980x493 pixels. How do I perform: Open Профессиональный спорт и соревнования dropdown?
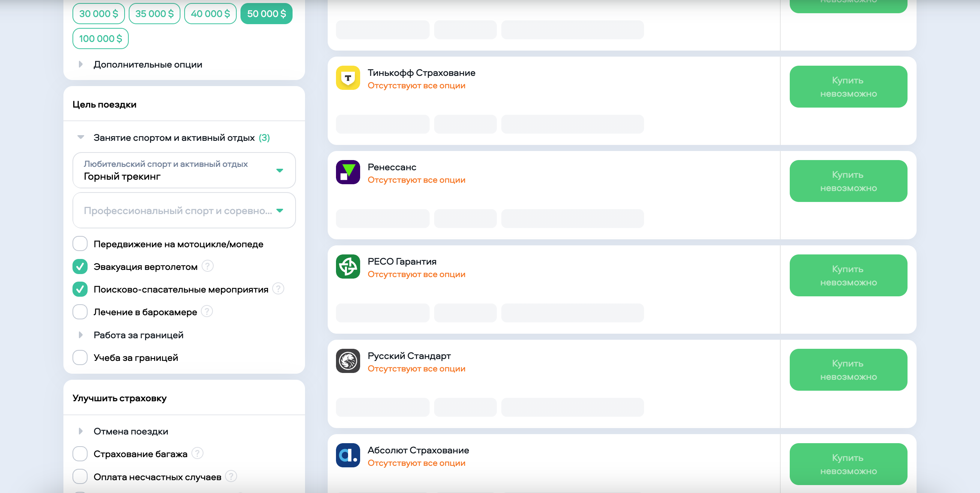pos(184,210)
